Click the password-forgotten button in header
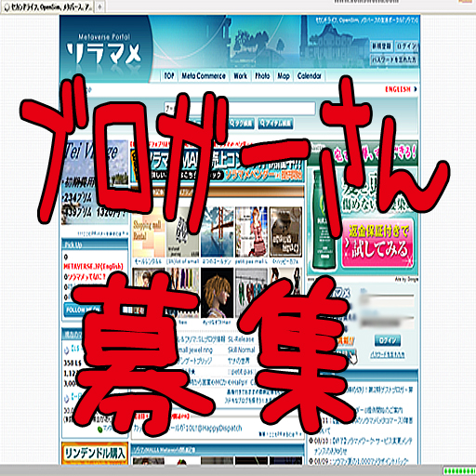 [x=394, y=59]
